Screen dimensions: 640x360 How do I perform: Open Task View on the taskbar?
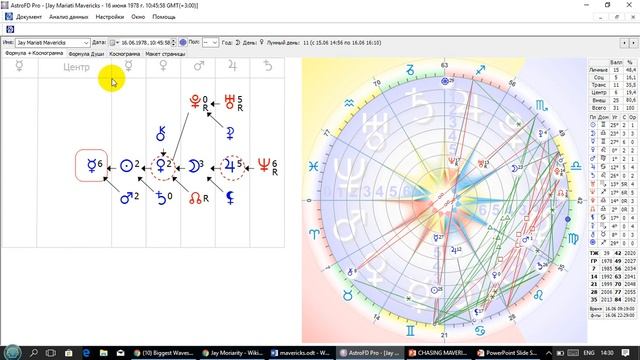[51, 353]
